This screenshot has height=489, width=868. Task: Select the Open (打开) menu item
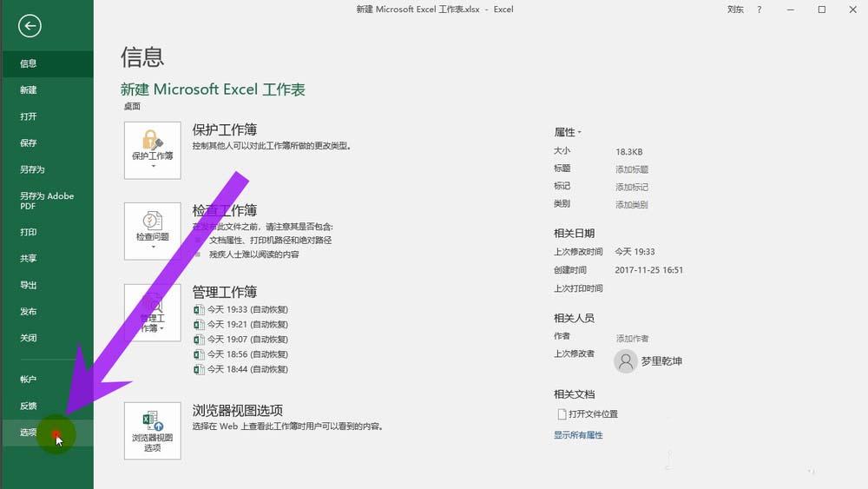(47, 116)
